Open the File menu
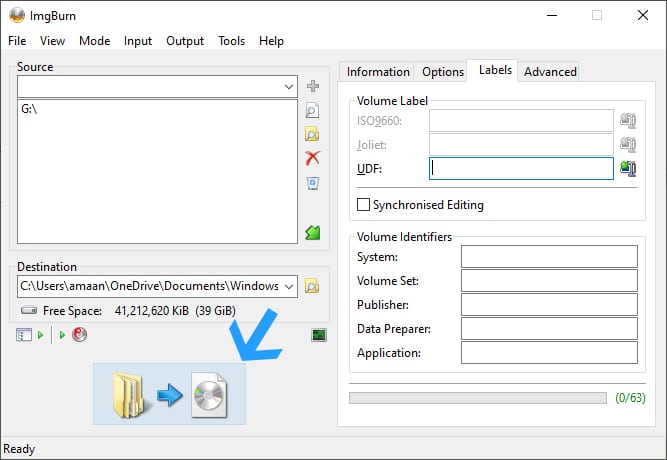Screen dimensions: 667x460 (x=17, y=41)
